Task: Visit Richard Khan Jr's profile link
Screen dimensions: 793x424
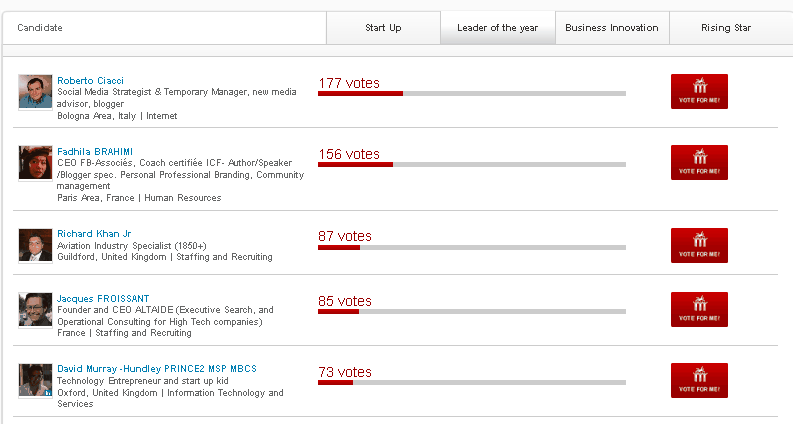Action: click(x=94, y=234)
